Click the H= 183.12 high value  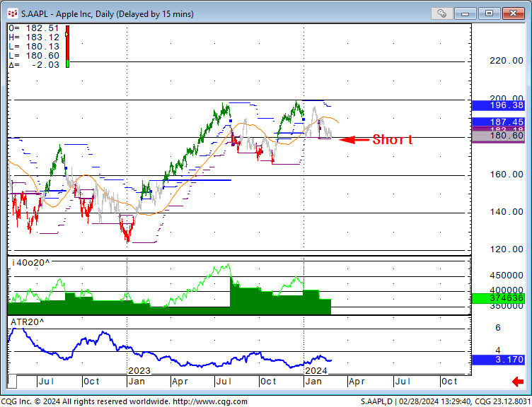click(x=34, y=37)
